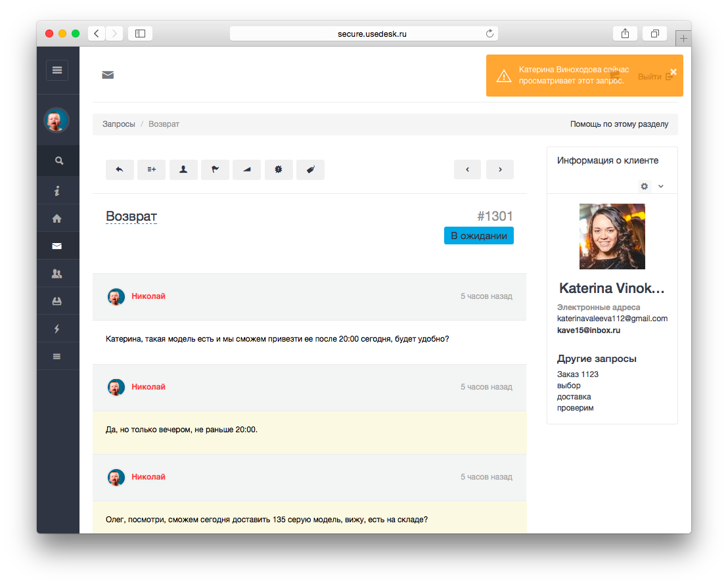Screen dimensions: 728x586
Task: Click message text about 20:00 сегодня delivery
Action: pyautogui.click(x=277, y=339)
